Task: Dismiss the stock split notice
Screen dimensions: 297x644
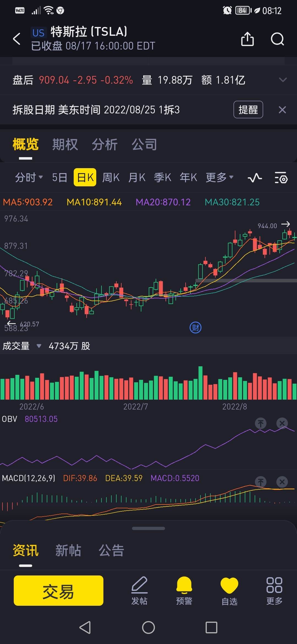Action: (x=282, y=110)
